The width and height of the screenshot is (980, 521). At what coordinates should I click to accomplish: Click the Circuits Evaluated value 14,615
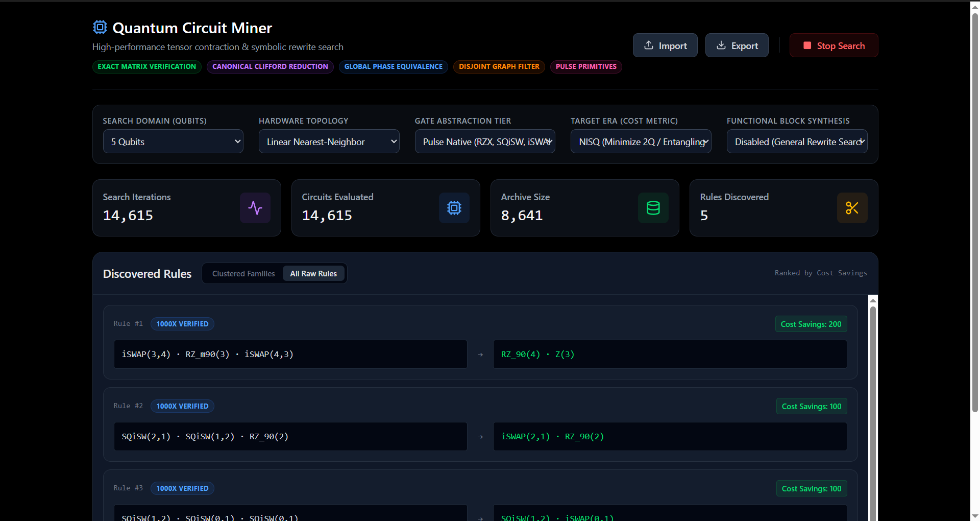(x=327, y=216)
